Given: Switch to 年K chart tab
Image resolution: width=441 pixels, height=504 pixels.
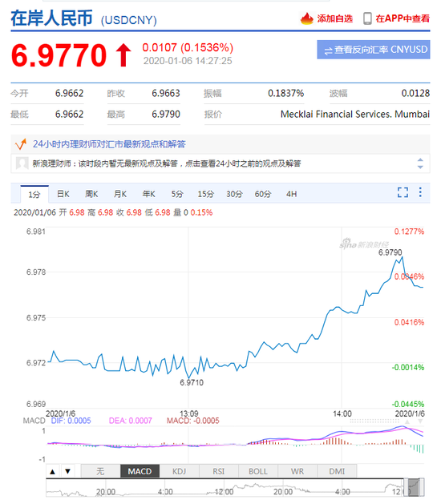Looking at the screenshot, I should click(148, 194).
